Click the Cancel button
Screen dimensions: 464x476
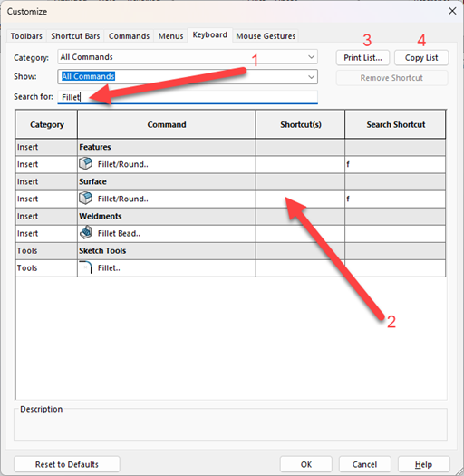pyautogui.click(x=364, y=464)
